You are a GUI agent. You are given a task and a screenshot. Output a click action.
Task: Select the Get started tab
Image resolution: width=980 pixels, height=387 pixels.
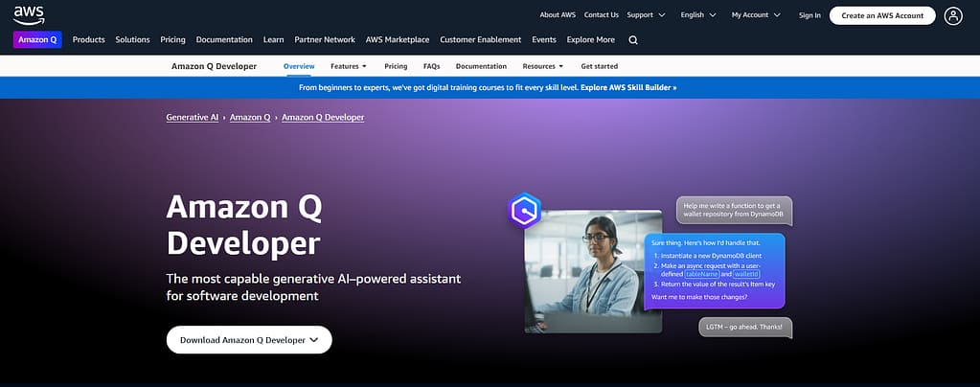pyautogui.click(x=599, y=66)
